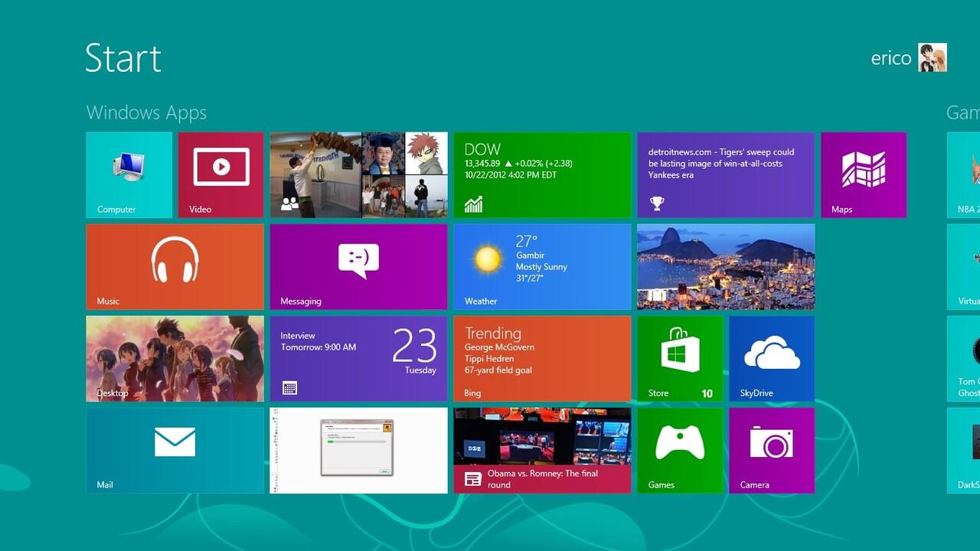Open the DOW finance tile
The width and height of the screenshot is (980, 551).
coord(542,174)
